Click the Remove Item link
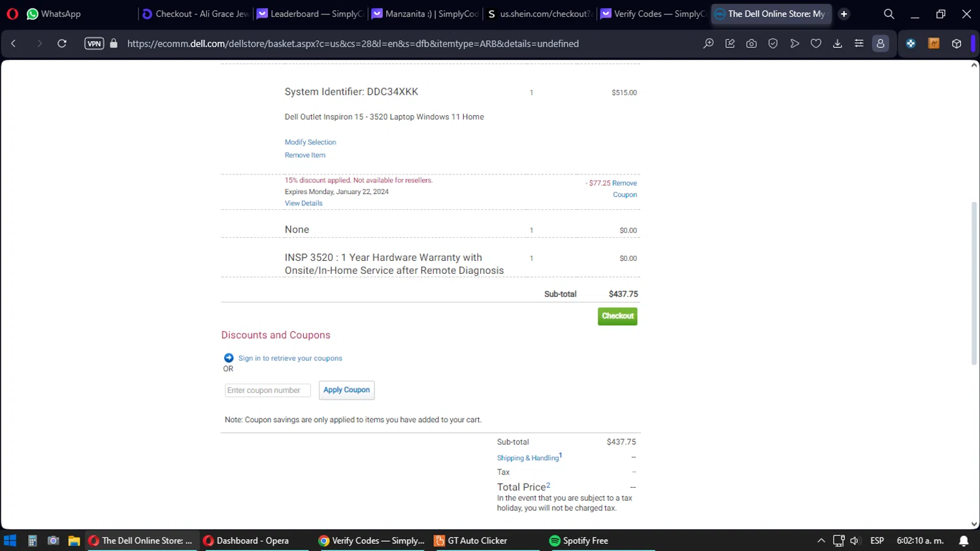Screen dimensions: 980x551 304,155
